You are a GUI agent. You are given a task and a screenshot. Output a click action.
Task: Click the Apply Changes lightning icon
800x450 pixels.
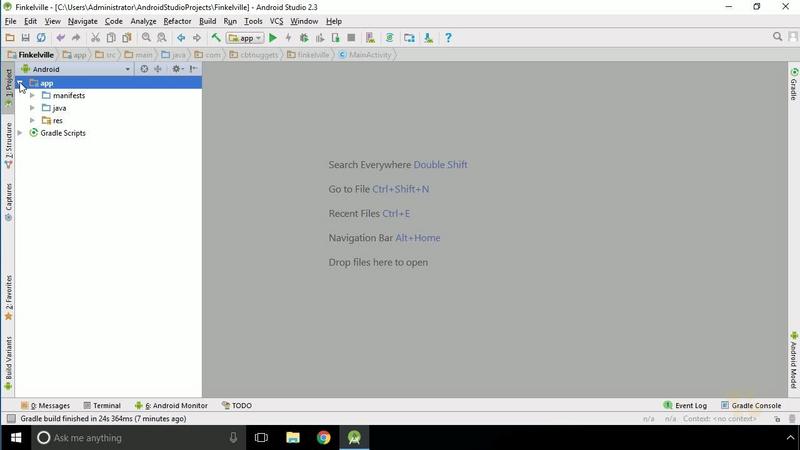(x=288, y=38)
